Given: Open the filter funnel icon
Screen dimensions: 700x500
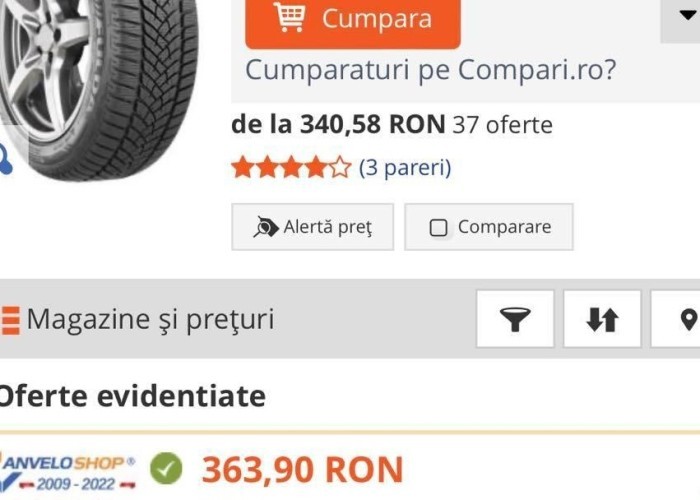Looking at the screenshot, I should pos(515,319).
